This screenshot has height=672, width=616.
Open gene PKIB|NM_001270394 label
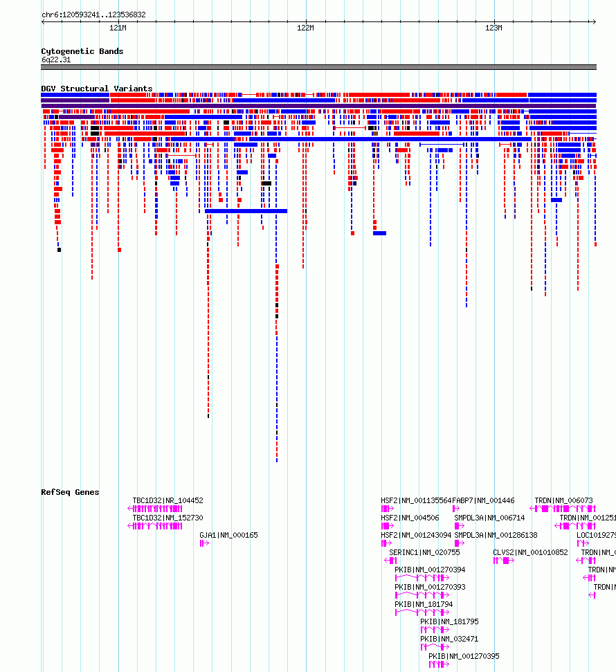[x=430, y=570]
